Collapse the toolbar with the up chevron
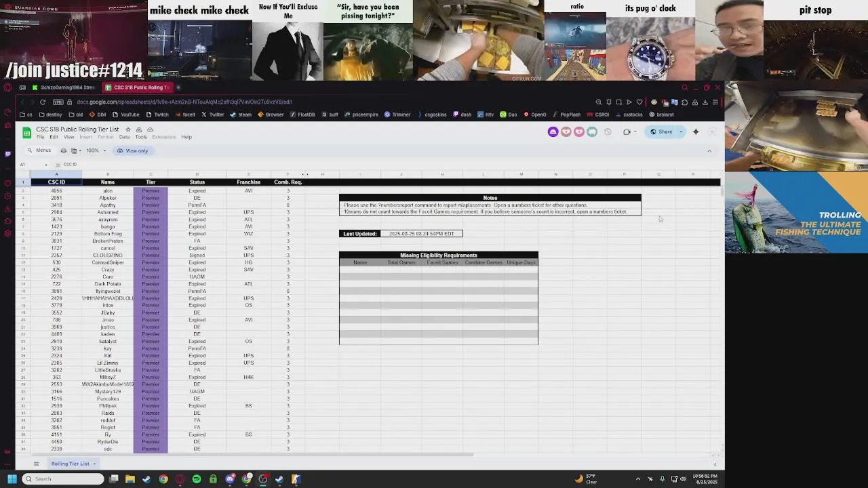Viewport: 868px width, 488px height. [709, 150]
